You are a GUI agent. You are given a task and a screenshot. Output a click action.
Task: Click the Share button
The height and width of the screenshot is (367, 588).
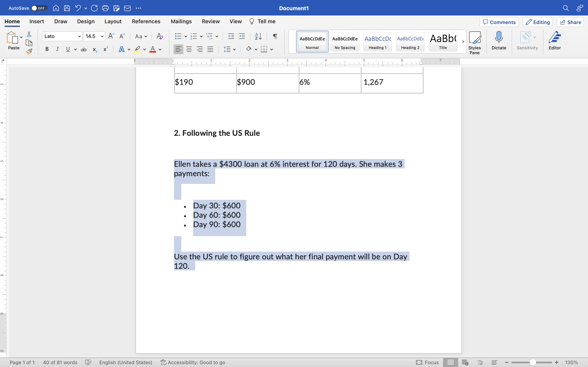click(x=570, y=22)
